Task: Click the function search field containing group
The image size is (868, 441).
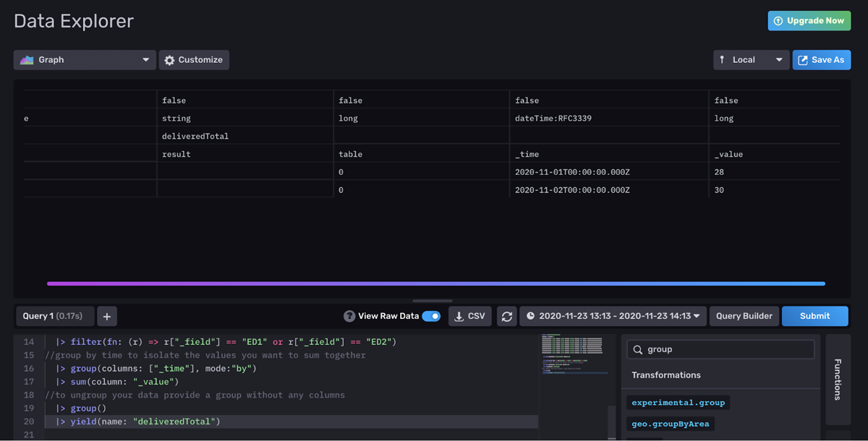Action: tap(720, 349)
